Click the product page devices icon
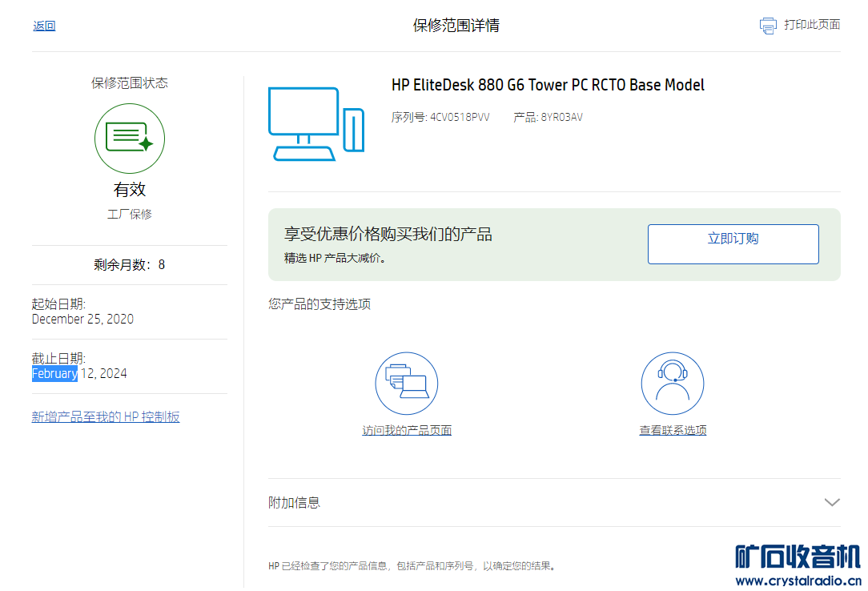 pyautogui.click(x=407, y=384)
